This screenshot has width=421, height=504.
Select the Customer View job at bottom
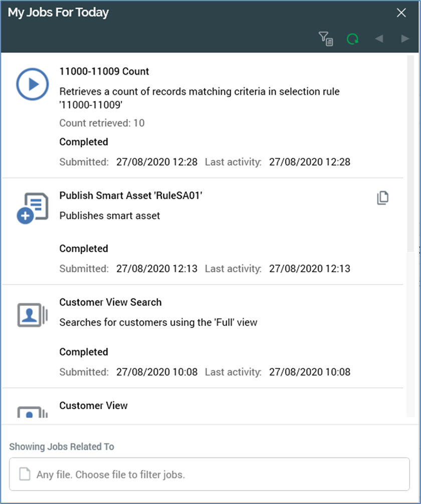(93, 405)
